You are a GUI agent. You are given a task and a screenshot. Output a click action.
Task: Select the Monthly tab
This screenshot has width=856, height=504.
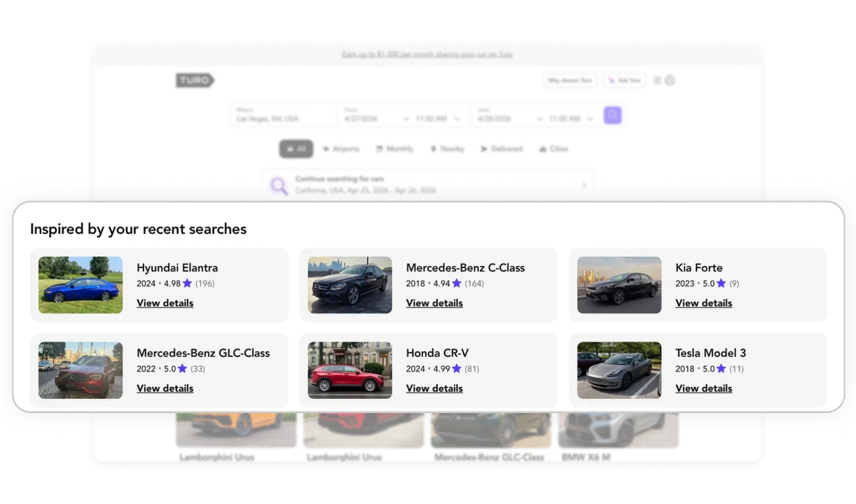[x=395, y=149]
